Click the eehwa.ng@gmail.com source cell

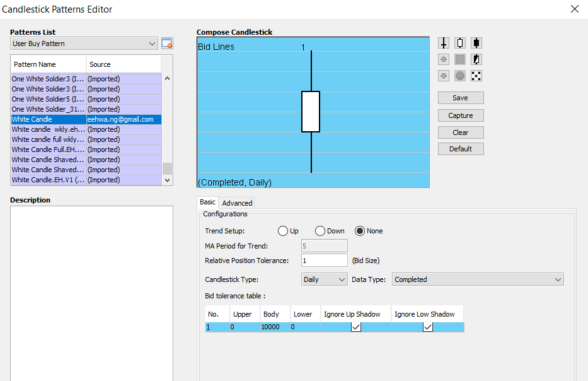124,119
